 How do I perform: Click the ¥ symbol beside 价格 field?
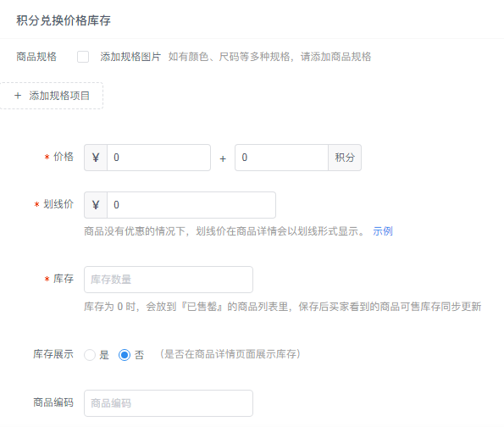tap(96, 158)
